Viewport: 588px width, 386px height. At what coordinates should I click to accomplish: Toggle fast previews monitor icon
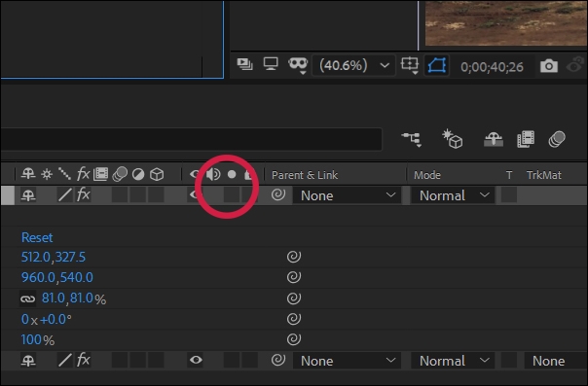point(271,63)
